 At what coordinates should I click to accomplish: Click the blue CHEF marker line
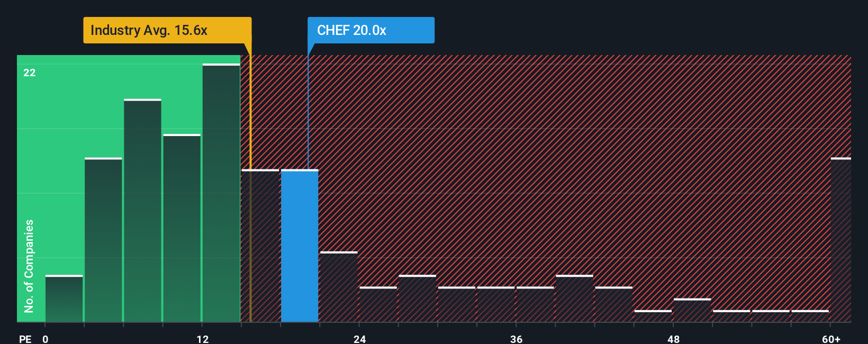coord(308,111)
